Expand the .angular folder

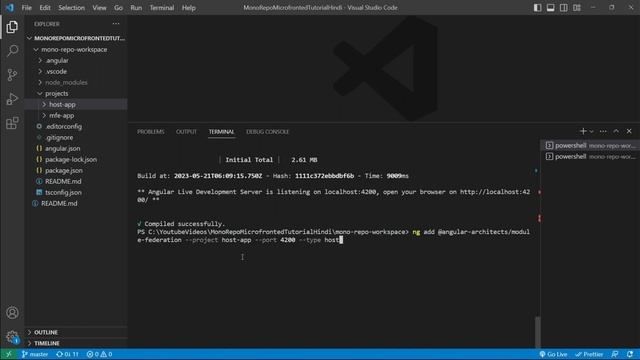click(76, 60)
